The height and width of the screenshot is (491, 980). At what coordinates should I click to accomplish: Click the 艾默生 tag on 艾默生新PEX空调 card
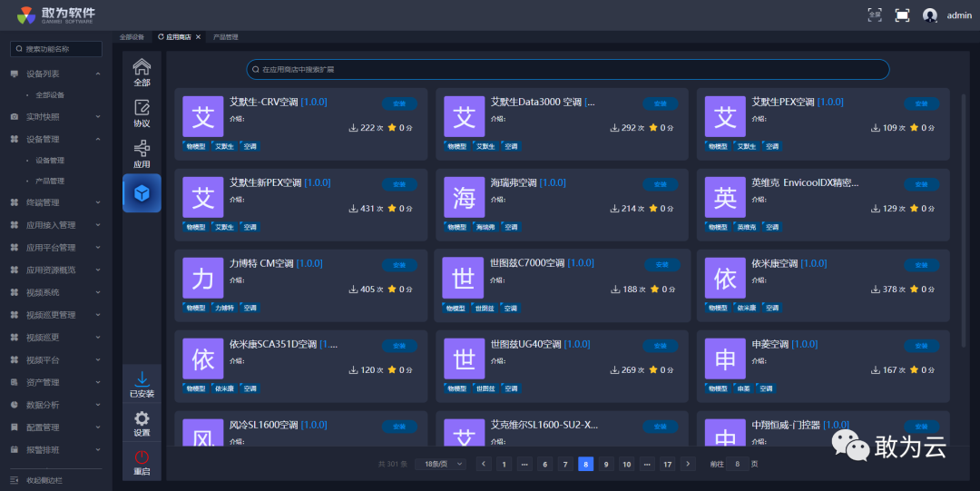tap(224, 227)
